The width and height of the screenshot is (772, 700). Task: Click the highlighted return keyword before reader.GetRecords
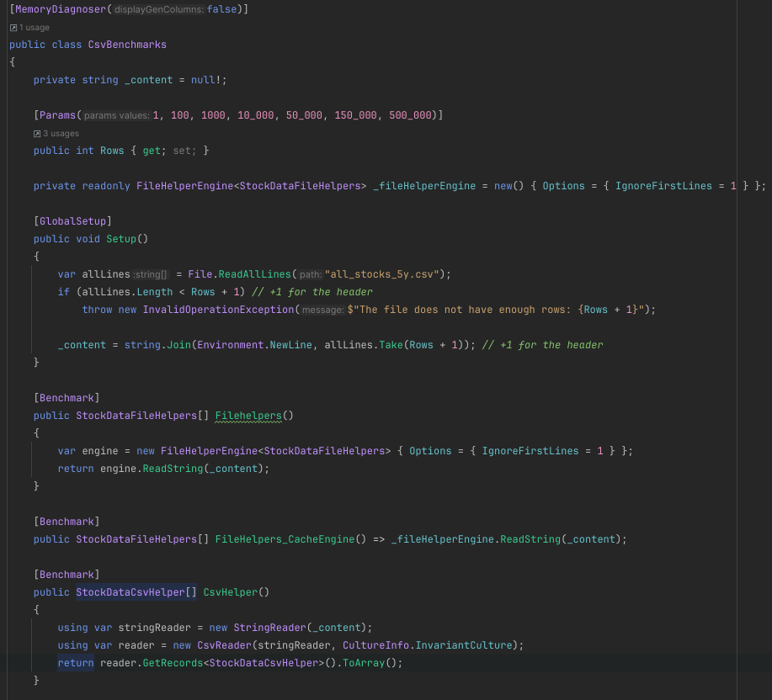pos(76,664)
